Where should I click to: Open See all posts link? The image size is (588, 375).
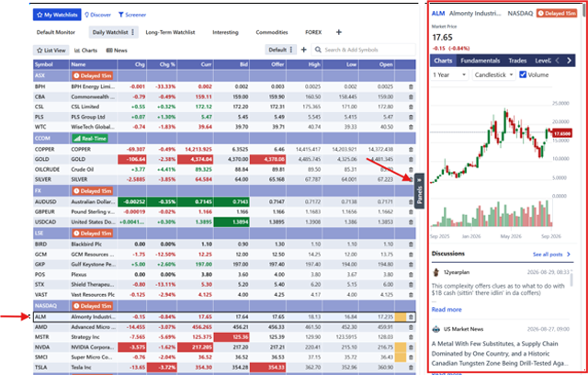[x=551, y=255]
